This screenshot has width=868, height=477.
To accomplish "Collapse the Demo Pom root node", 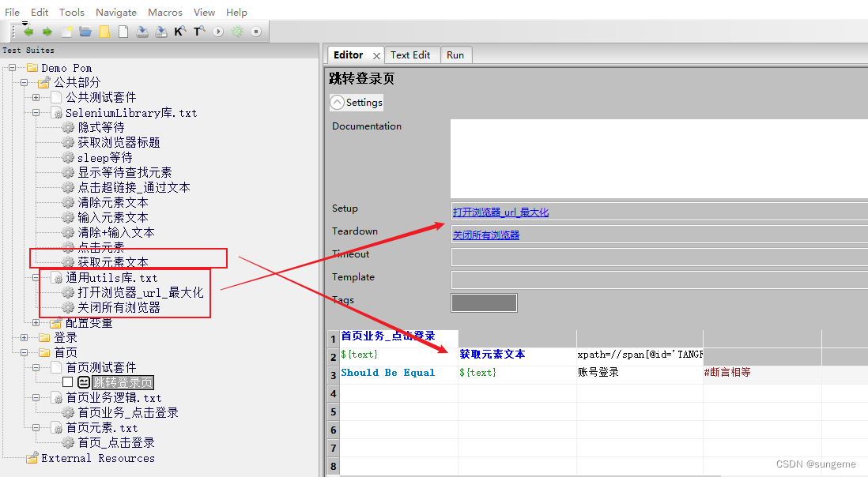I will click(12, 68).
